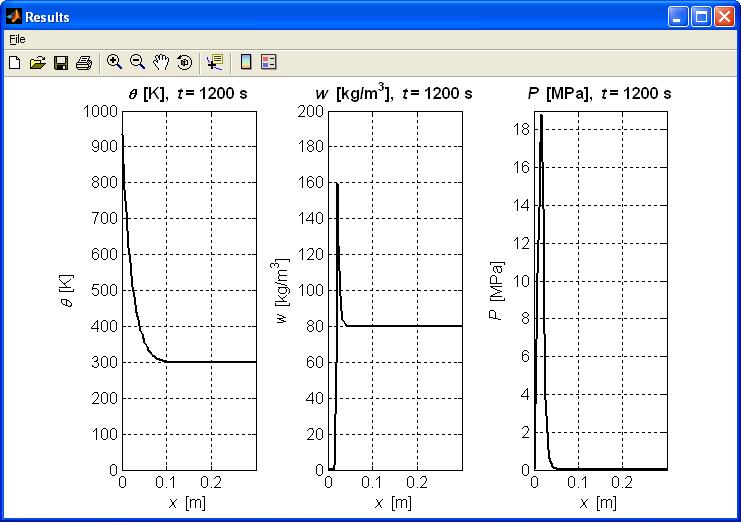741x522 pixels.
Task: Select the Pan hand tool
Action: (x=161, y=62)
